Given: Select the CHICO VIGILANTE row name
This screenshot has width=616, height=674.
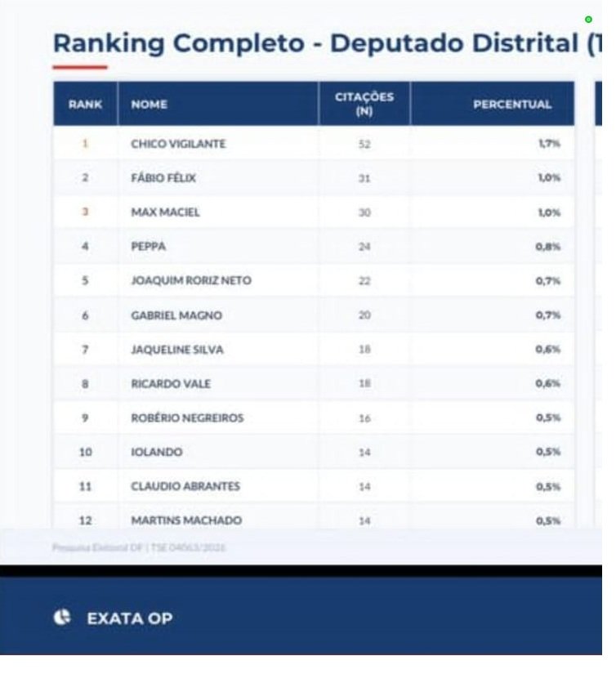Looking at the screenshot, I should point(178,144).
